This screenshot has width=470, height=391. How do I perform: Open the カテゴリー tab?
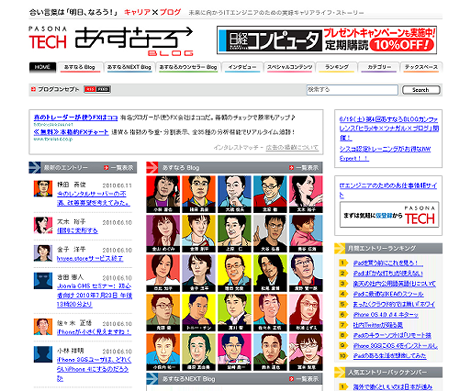point(379,67)
